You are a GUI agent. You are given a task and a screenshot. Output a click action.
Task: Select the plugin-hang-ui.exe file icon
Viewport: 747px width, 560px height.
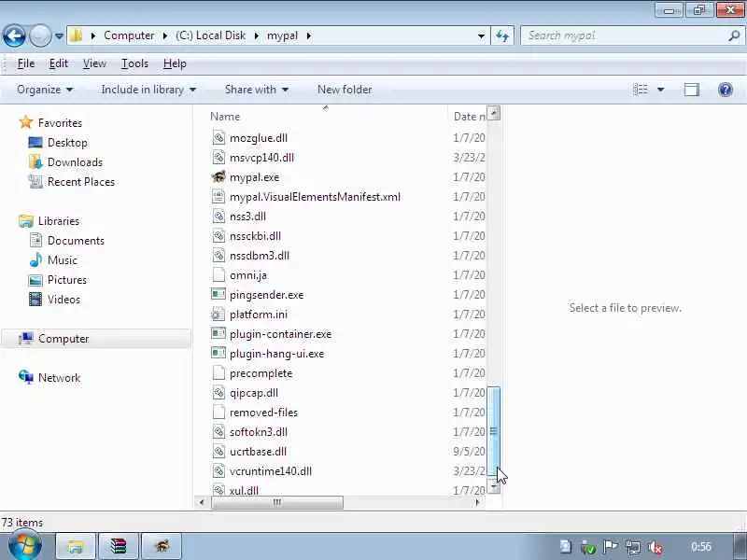(218, 353)
